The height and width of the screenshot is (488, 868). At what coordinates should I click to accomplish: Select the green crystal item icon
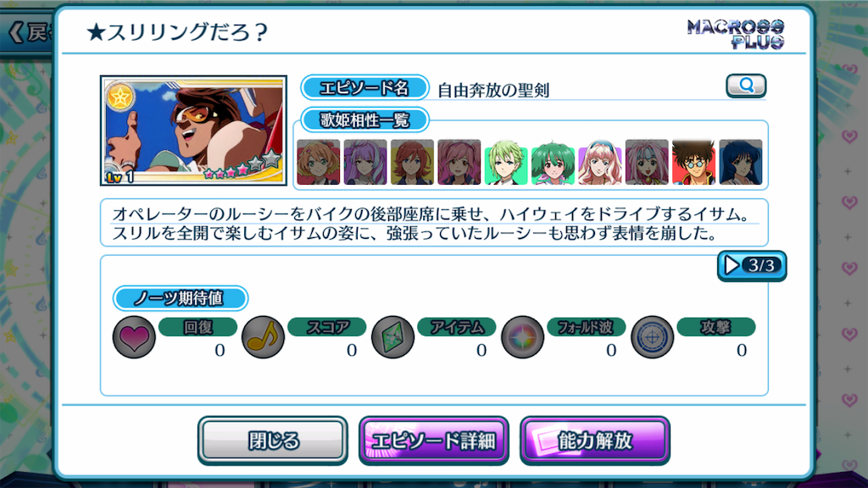[392, 337]
